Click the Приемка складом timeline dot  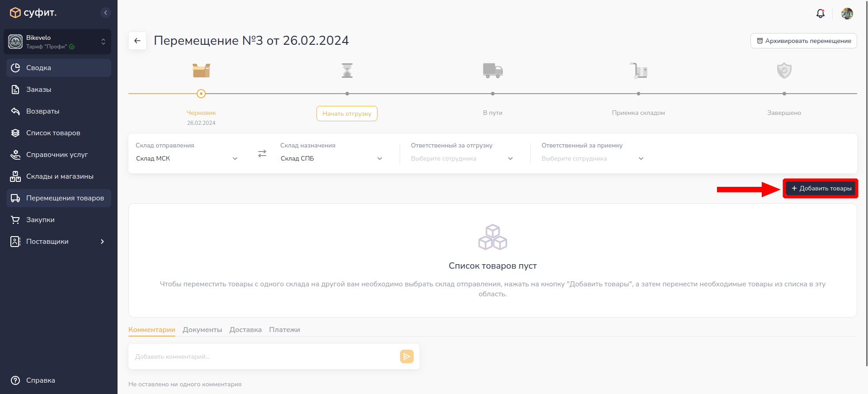click(x=638, y=94)
